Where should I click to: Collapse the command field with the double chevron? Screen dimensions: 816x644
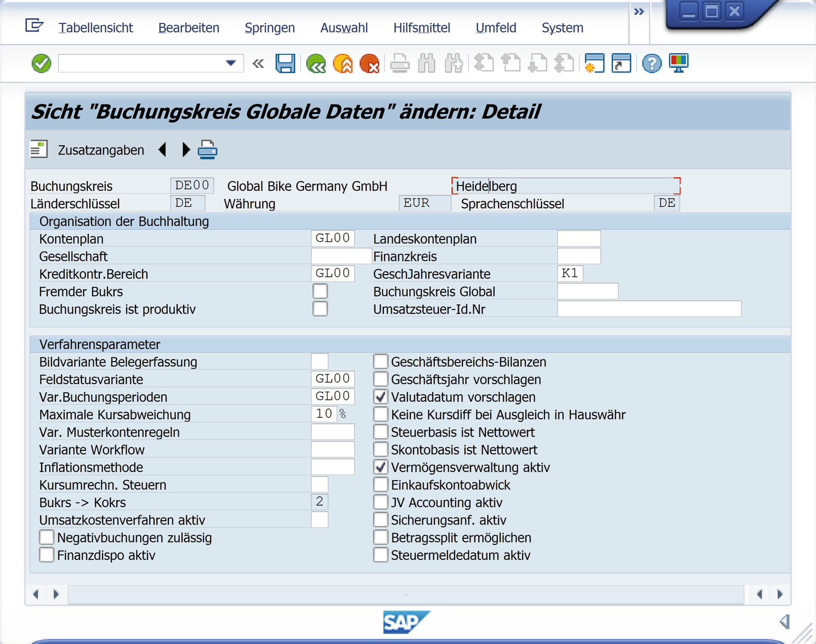(258, 64)
